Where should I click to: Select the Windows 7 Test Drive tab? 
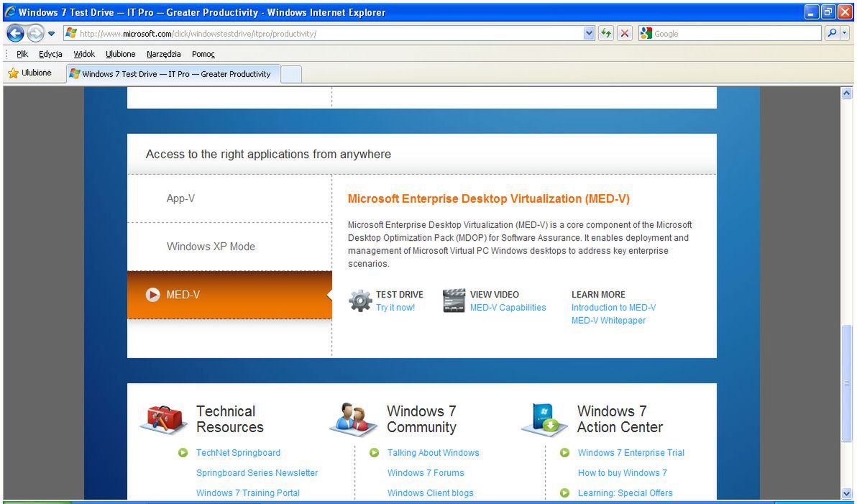(x=173, y=74)
